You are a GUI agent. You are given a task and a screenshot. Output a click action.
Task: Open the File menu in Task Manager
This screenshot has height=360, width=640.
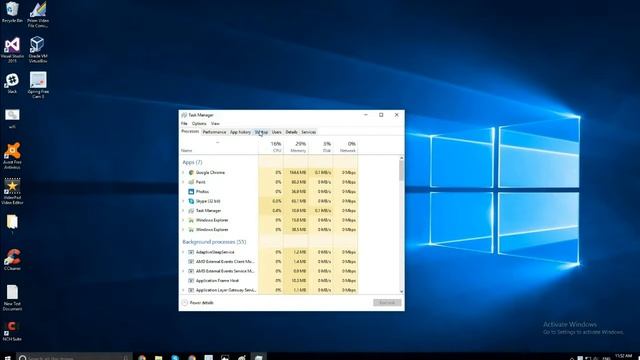click(184, 124)
